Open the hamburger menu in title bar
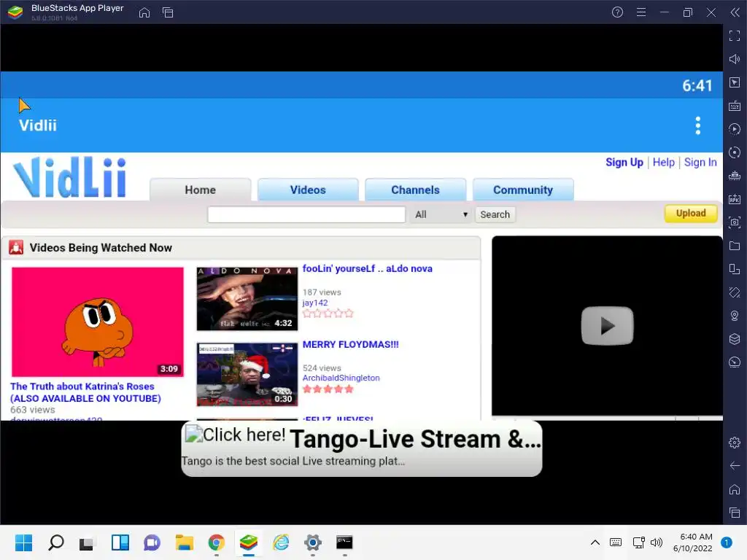747x560 pixels. [x=641, y=12]
